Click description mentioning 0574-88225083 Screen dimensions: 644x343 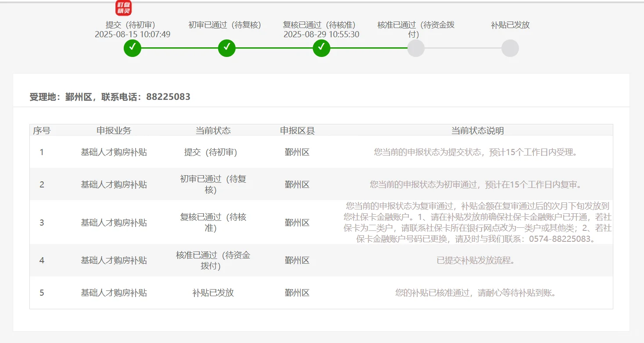(478, 223)
